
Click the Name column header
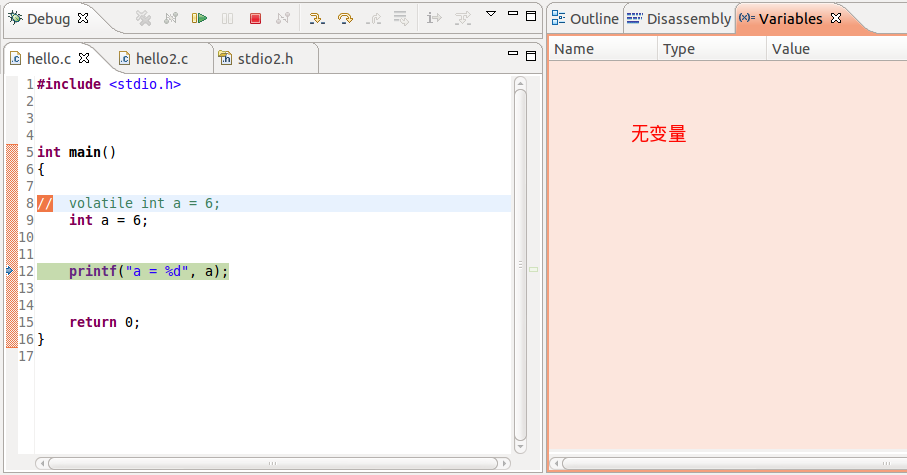click(603, 49)
